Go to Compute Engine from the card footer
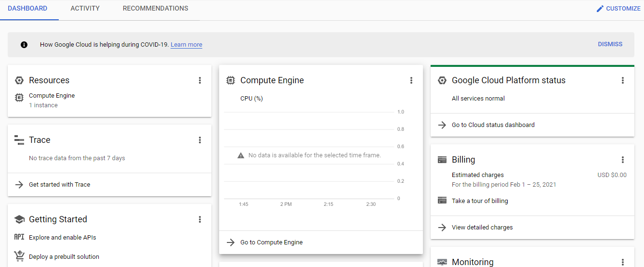 pos(271,242)
